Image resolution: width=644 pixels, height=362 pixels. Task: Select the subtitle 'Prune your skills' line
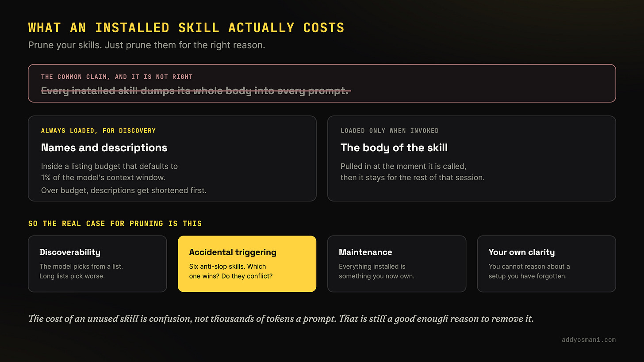click(x=146, y=45)
